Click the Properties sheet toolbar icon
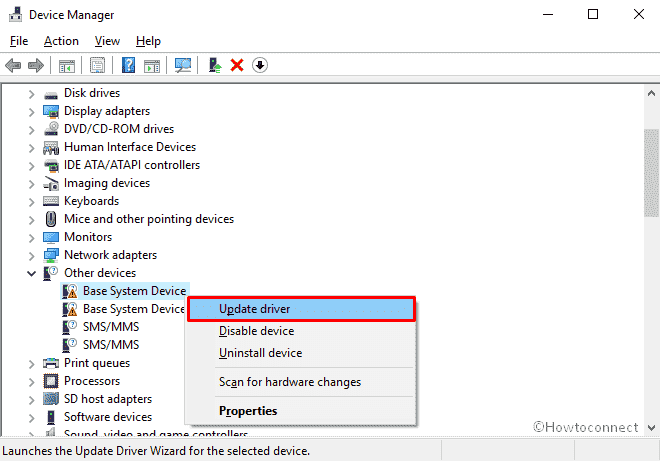 coord(98,65)
